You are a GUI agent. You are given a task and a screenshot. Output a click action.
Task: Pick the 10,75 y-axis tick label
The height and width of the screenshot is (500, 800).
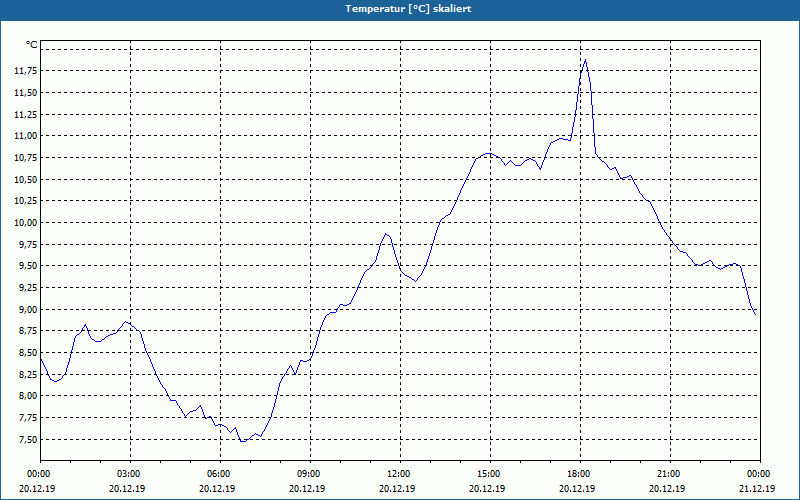pos(25,158)
